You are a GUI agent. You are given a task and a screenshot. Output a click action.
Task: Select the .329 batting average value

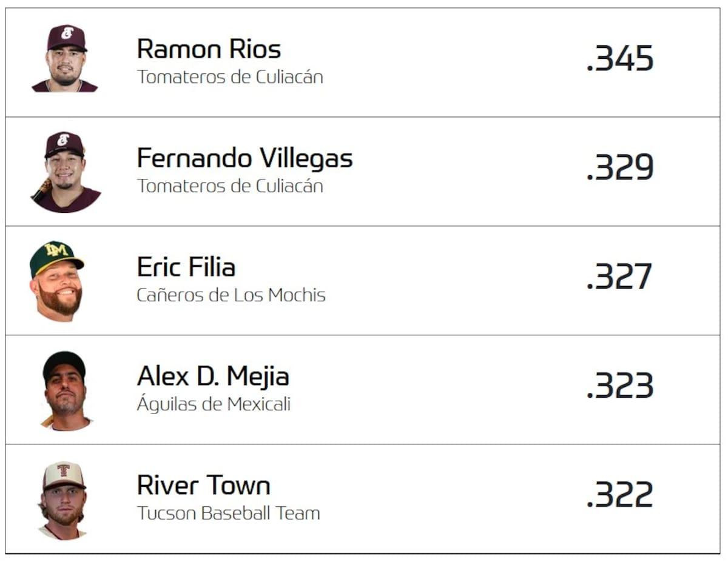click(619, 168)
